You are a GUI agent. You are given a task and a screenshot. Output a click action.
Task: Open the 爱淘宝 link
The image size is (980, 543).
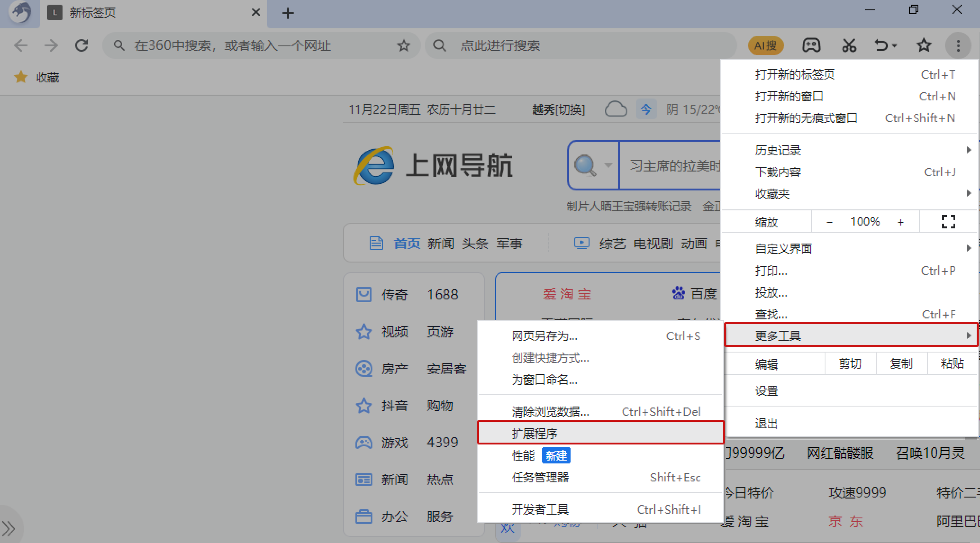[567, 294]
